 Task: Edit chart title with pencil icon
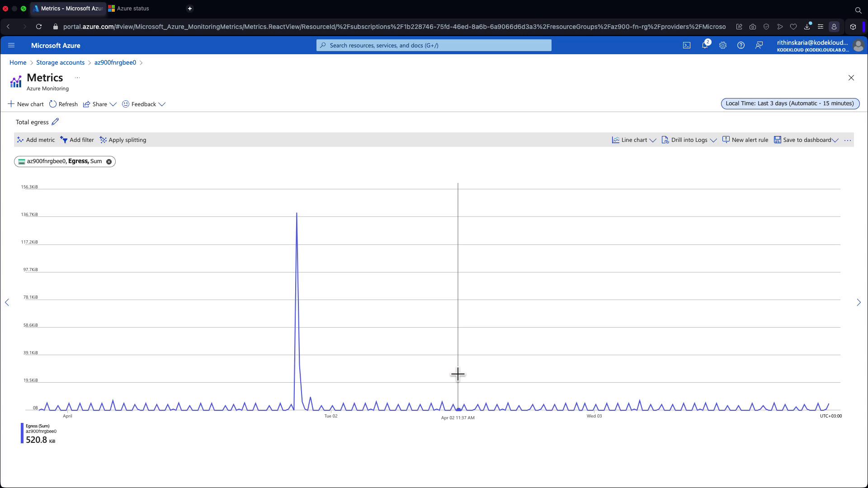point(55,122)
